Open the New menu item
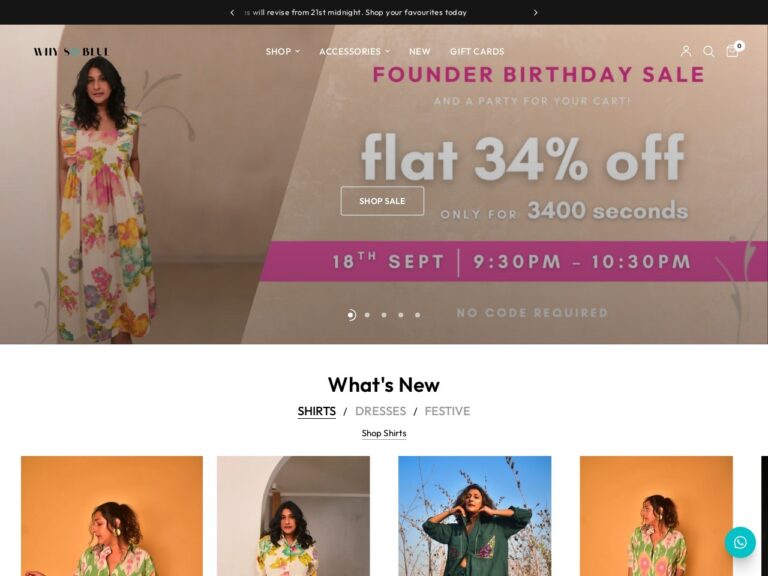This screenshot has height=576, width=768. 420,51
